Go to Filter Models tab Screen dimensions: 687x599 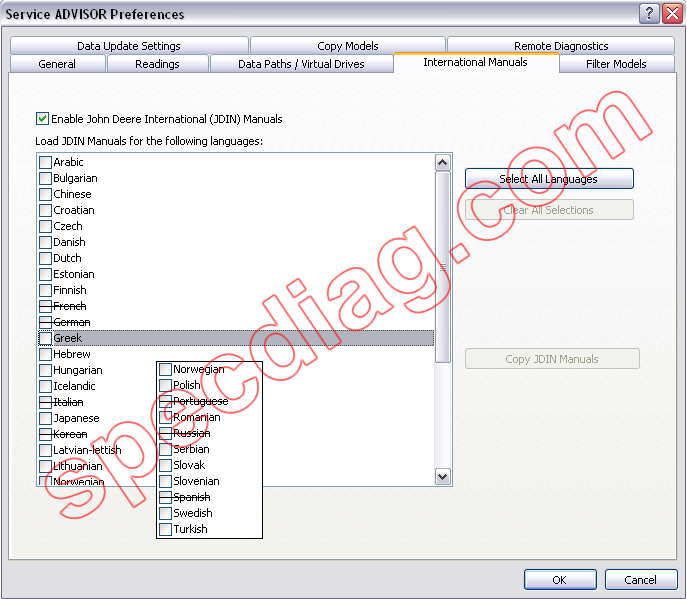pos(616,64)
